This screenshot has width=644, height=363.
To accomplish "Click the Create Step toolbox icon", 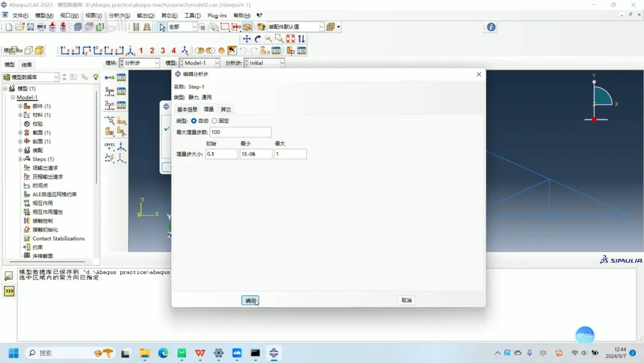I will point(110,77).
